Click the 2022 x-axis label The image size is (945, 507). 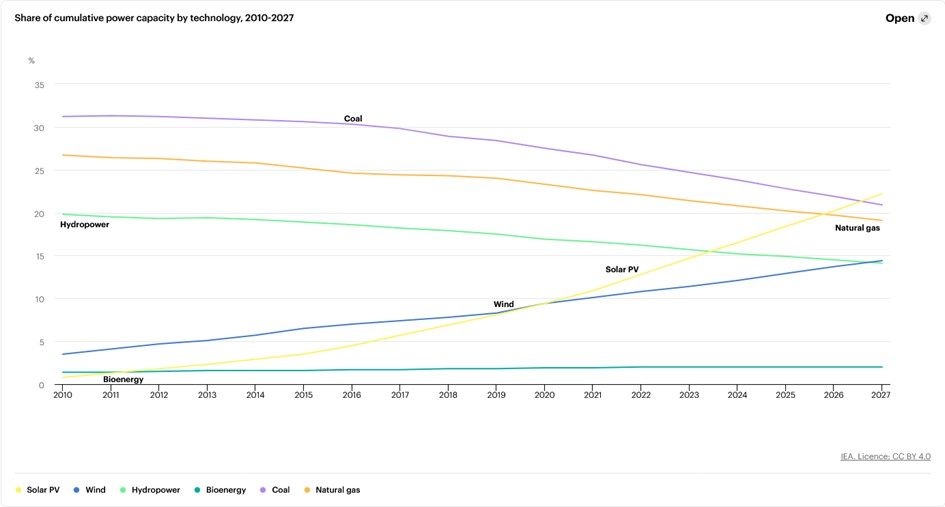(641, 395)
